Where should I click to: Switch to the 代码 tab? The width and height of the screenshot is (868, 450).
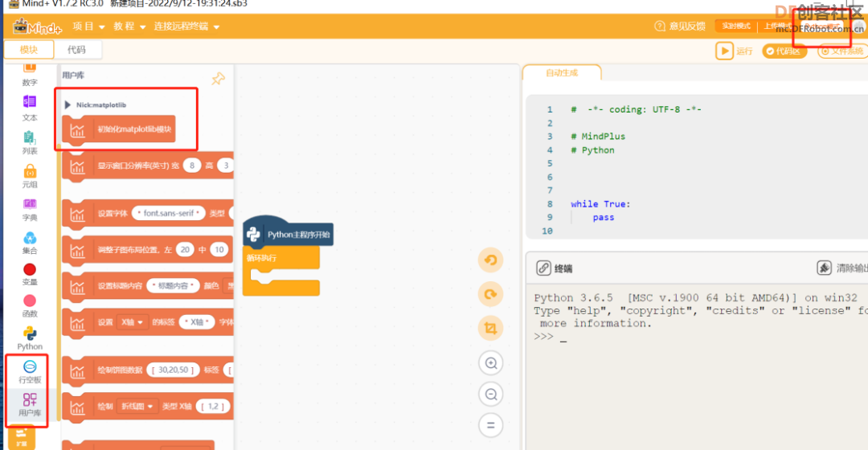click(76, 50)
